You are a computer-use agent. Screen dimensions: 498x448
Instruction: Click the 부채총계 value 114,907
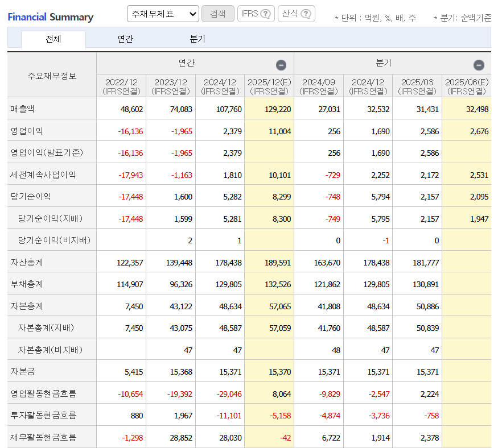[x=130, y=284]
